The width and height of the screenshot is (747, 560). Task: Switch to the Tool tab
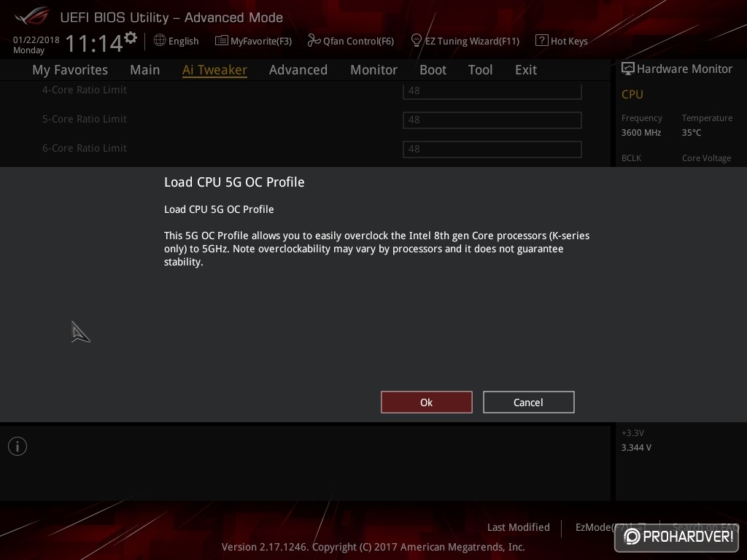click(x=480, y=70)
